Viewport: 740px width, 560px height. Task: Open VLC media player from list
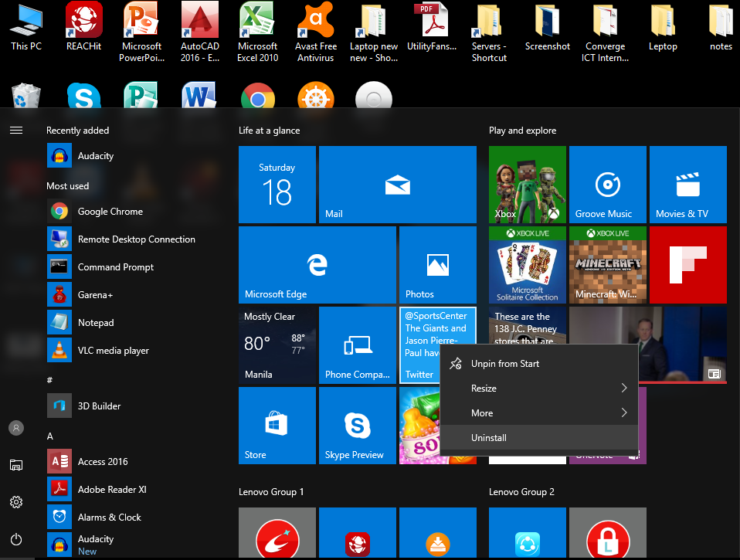coord(113,351)
